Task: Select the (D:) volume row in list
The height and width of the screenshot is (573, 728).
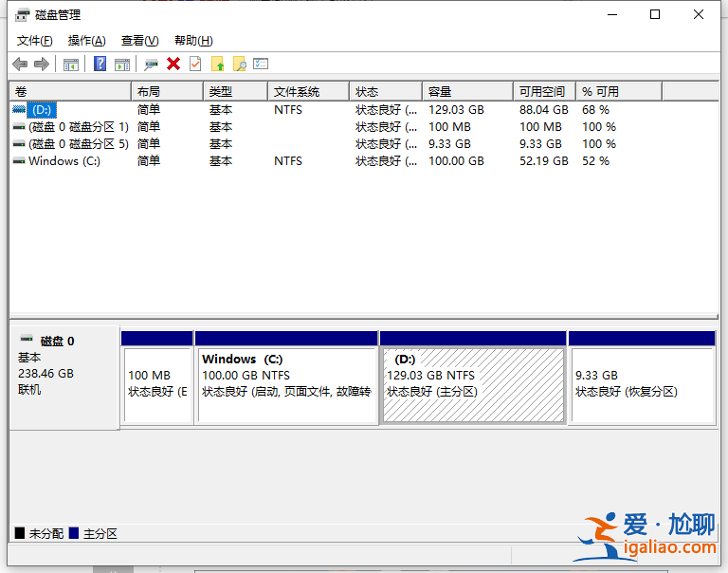Action: [x=43, y=110]
